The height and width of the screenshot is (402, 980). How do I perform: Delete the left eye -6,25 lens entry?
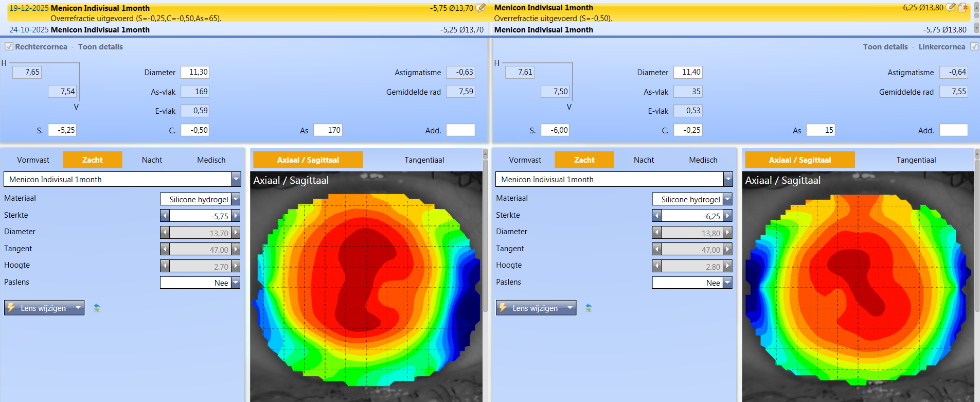coord(963,8)
